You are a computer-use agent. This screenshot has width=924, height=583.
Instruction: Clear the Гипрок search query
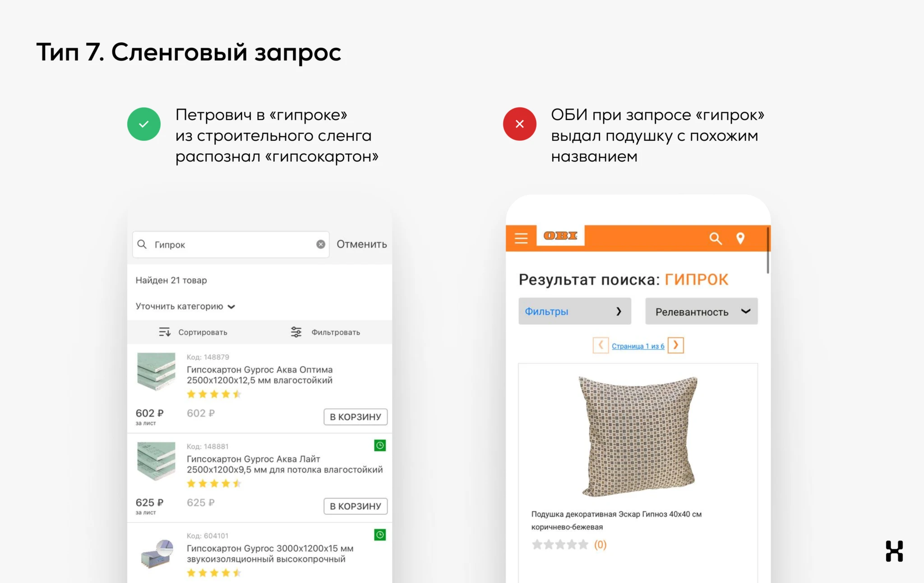coord(321,244)
